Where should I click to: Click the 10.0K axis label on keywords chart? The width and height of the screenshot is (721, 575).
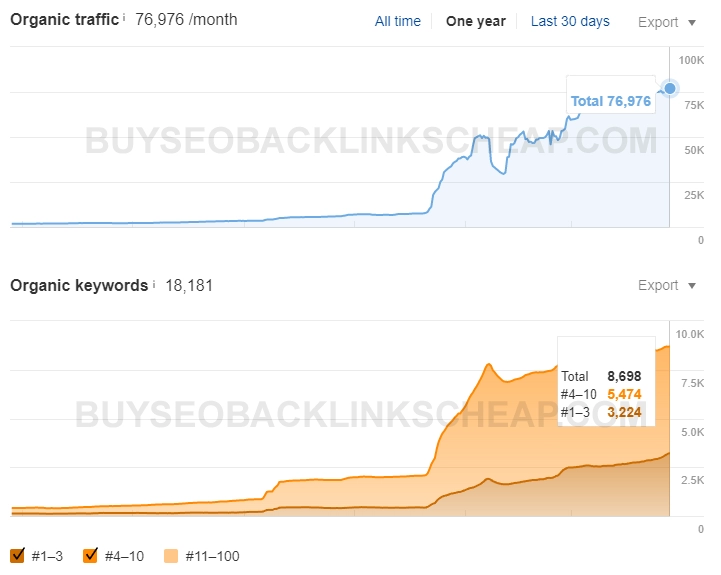tap(690, 334)
